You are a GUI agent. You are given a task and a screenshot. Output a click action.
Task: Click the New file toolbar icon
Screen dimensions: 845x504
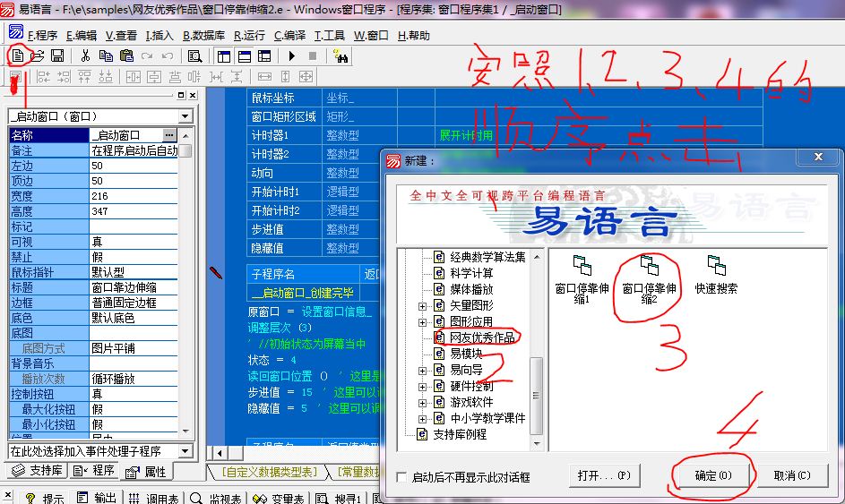point(17,56)
